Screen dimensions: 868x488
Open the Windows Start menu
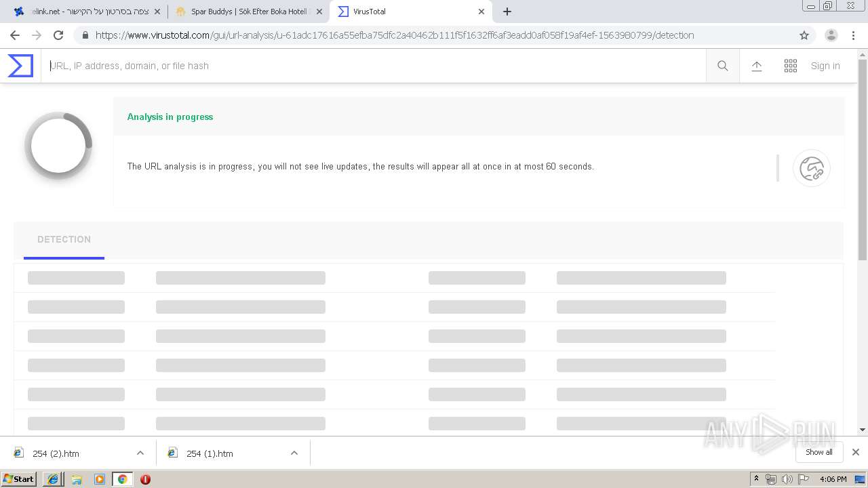[19, 479]
